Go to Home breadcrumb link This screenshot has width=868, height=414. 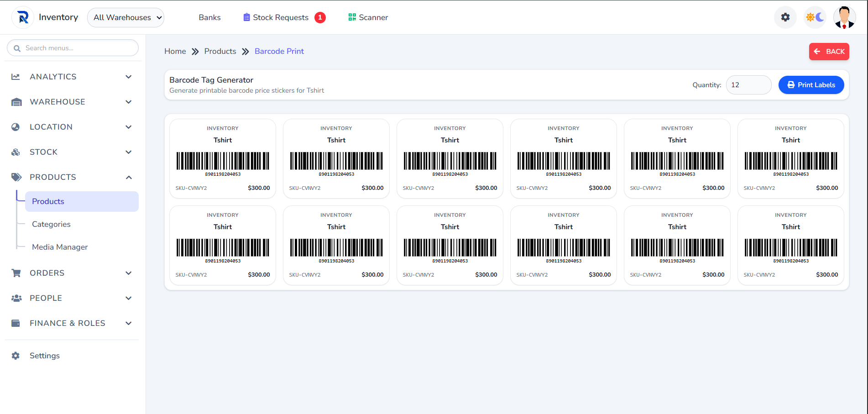pos(175,51)
